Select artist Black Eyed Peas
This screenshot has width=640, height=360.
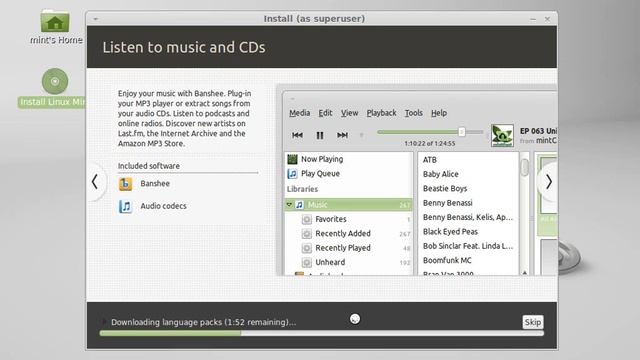(450, 231)
